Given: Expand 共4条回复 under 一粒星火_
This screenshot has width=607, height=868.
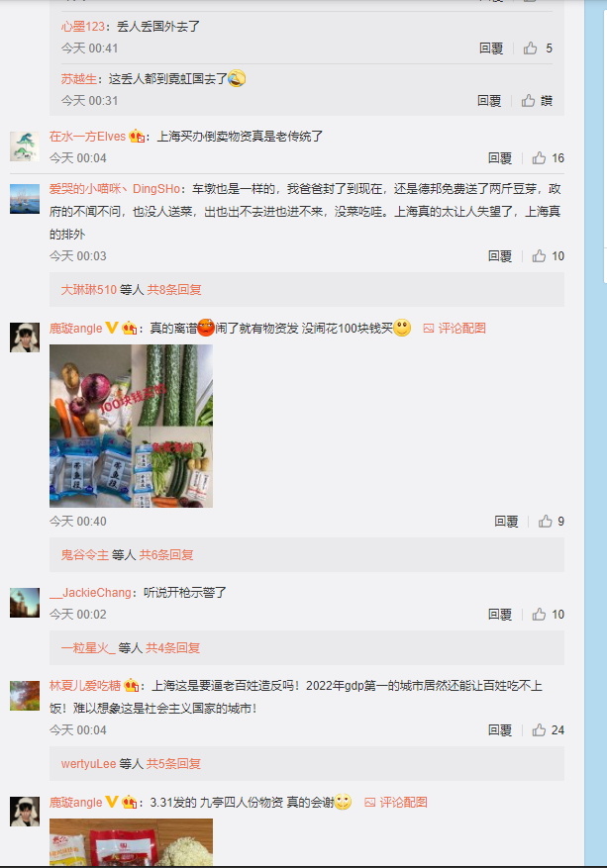Looking at the screenshot, I should click(x=172, y=647).
